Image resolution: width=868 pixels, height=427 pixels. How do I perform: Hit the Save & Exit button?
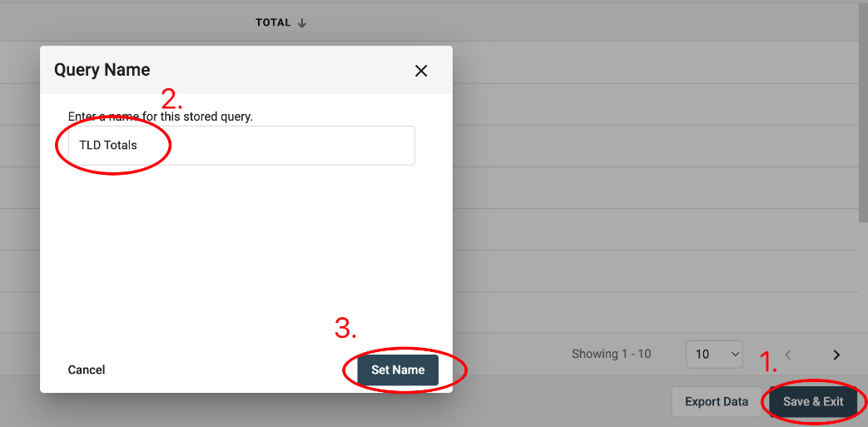(813, 402)
